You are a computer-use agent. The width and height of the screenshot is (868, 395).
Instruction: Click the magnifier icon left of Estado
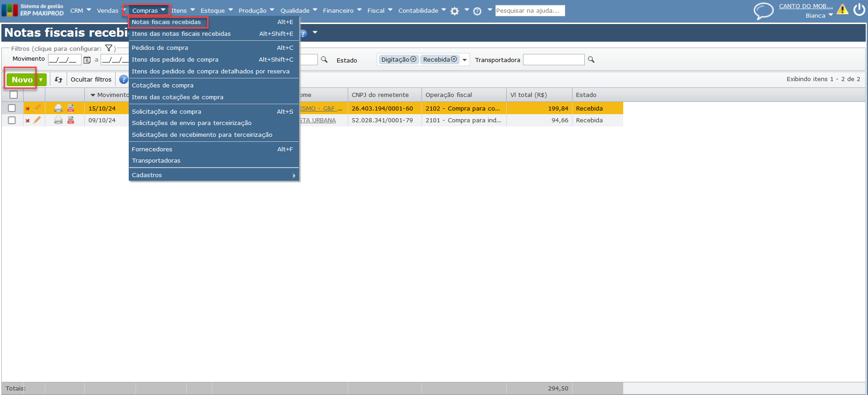click(x=324, y=59)
